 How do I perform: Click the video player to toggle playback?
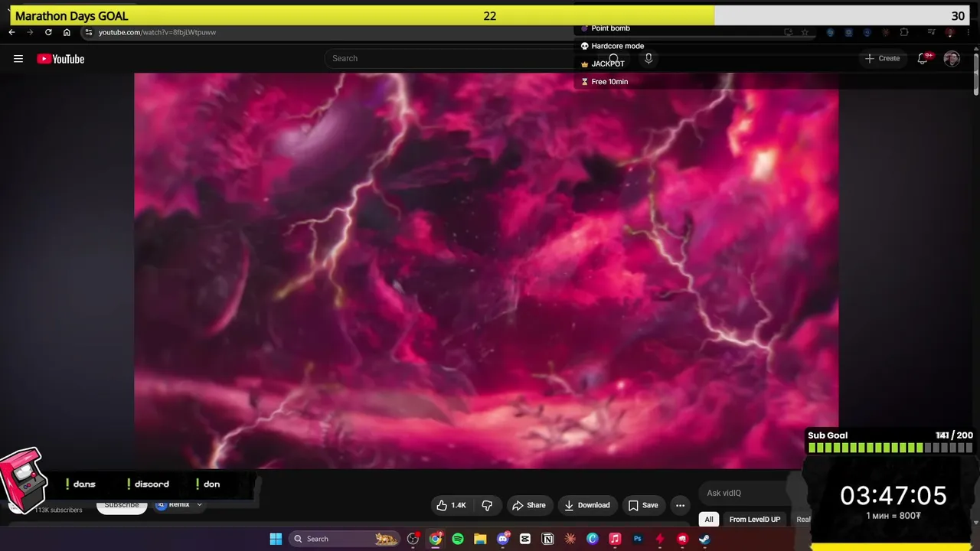click(x=486, y=270)
